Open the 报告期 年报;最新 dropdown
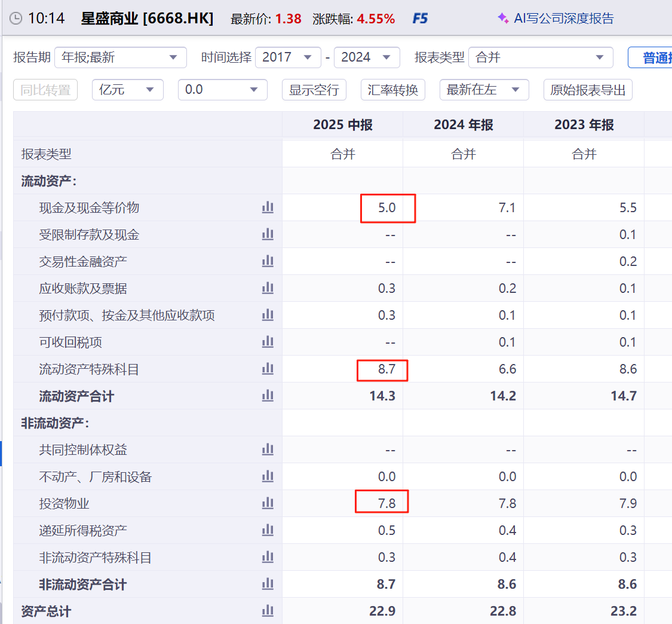The width and height of the screenshot is (672, 624). point(120,57)
